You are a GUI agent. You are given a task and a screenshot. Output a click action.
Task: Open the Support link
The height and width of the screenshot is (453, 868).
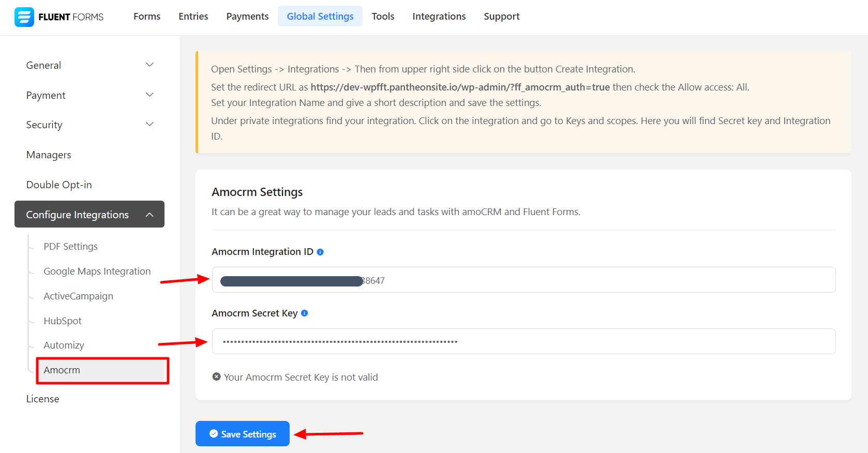[x=501, y=17]
